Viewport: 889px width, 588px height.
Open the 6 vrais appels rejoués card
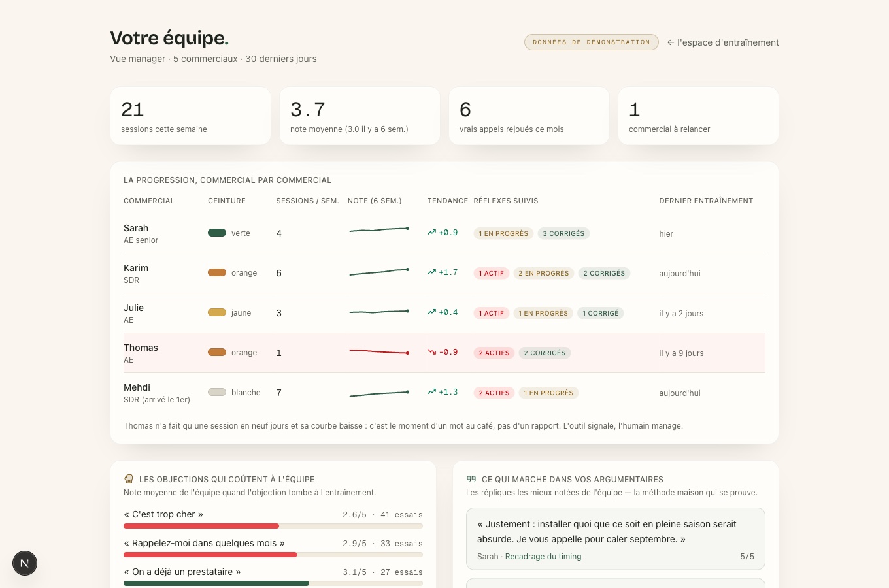(529, 116)
